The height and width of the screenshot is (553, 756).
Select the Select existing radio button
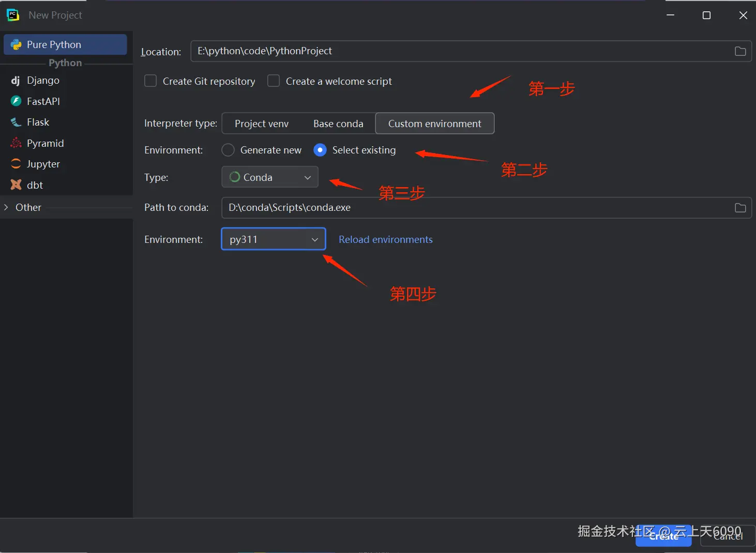pyautogui.click(x=320, y=150)
